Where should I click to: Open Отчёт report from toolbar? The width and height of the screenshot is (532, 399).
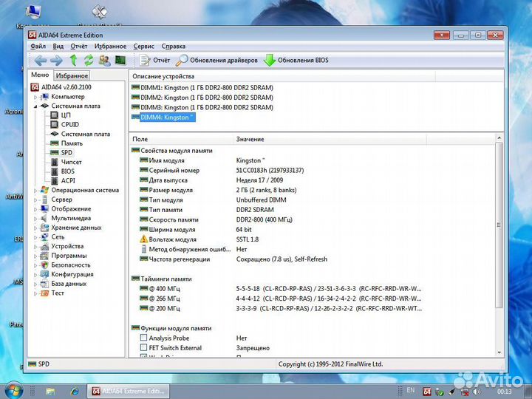[154, 61]
